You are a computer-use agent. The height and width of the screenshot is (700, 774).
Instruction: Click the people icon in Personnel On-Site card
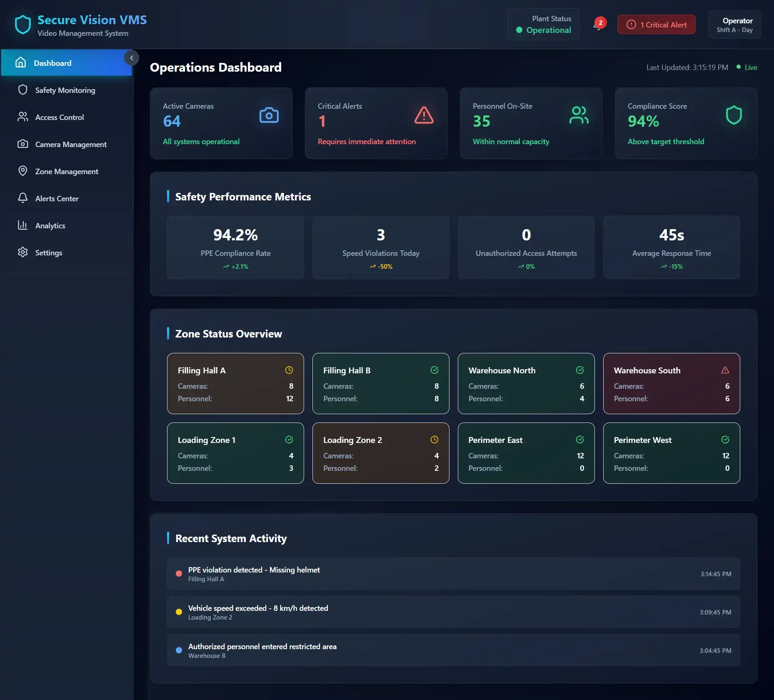579,115
